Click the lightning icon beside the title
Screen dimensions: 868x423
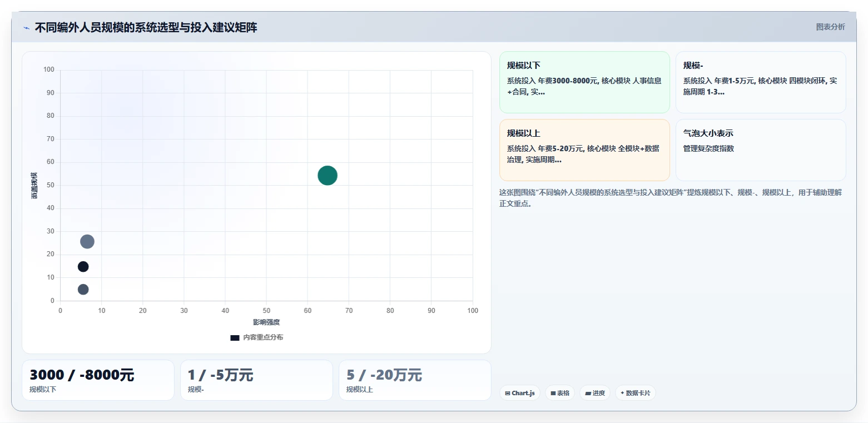coord(26,28)
